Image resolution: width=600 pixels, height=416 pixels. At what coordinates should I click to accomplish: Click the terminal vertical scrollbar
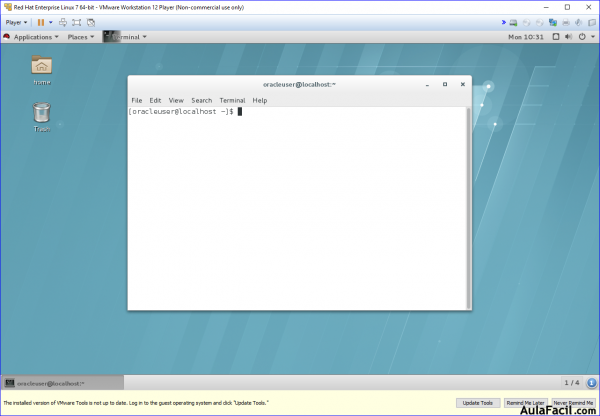(x=469, y=208)
